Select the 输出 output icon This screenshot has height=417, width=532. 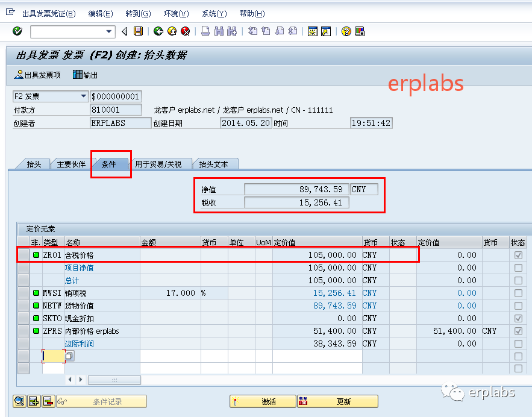click(84, 75)
